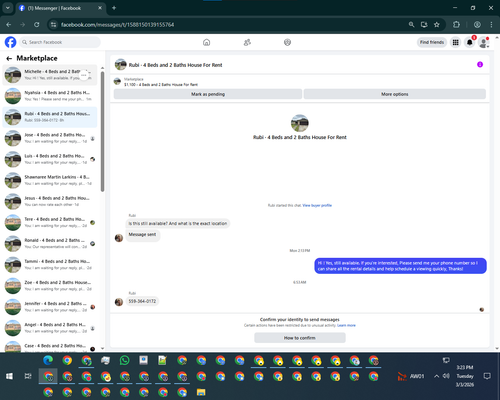Image resolution: width=500 pixels, height=400 pixels.
Task: Open Angel's conversation
Action: tap(50, 328)
